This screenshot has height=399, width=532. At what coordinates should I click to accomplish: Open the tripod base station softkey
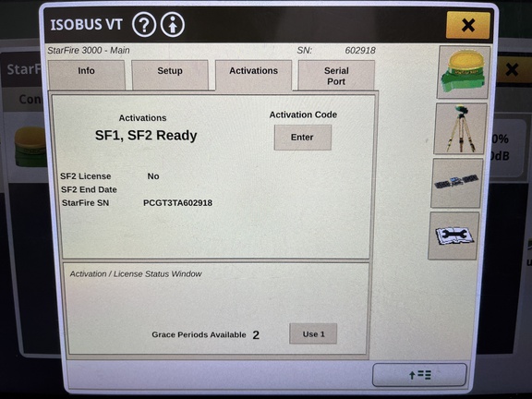(x=461, y=128)
